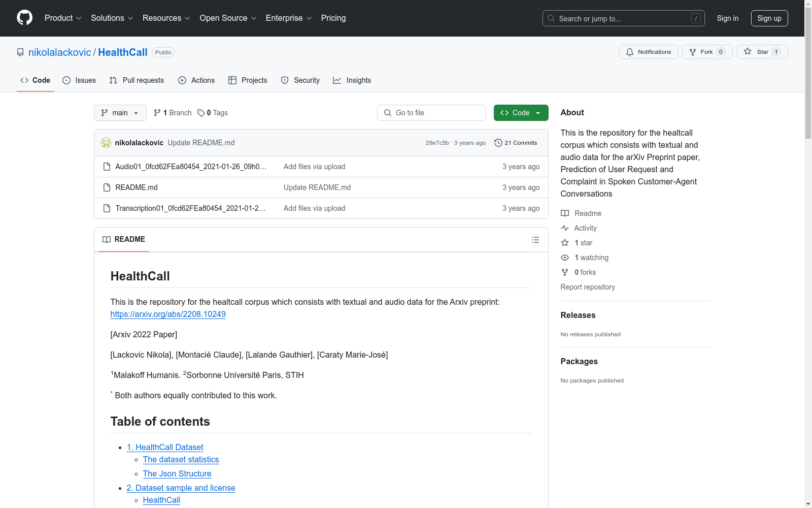Viewport: 812px width, 508px height.
Task: View the 0 Tags list
Action: coord(213,113)
